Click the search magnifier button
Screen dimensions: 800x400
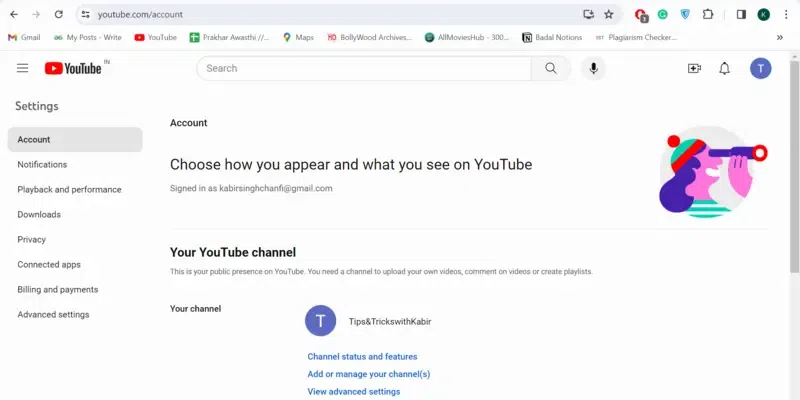pyautogui.click(x=551, y=68)
